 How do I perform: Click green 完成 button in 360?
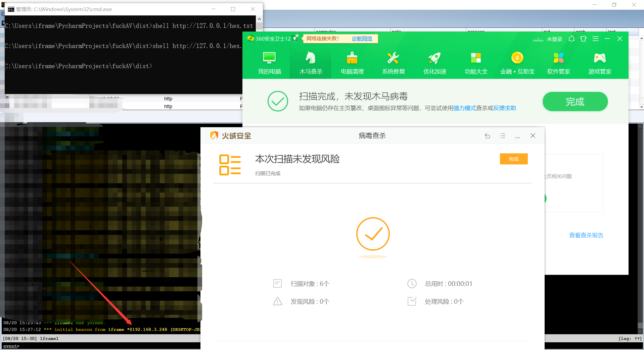[575, 101]
